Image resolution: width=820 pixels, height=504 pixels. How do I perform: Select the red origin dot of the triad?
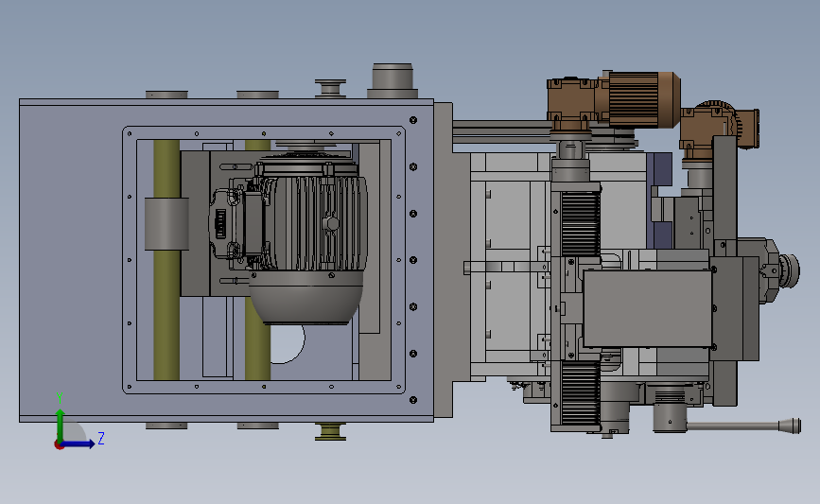(59, 445)
